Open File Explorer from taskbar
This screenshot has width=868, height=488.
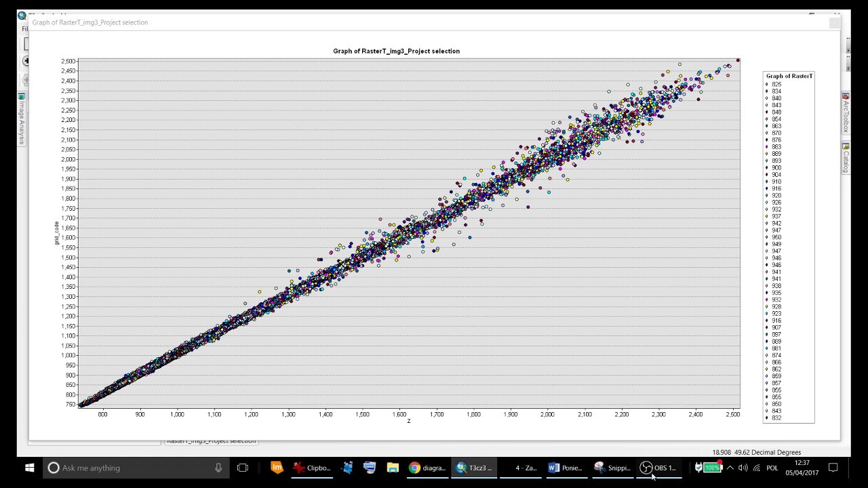tap(393, 468)
